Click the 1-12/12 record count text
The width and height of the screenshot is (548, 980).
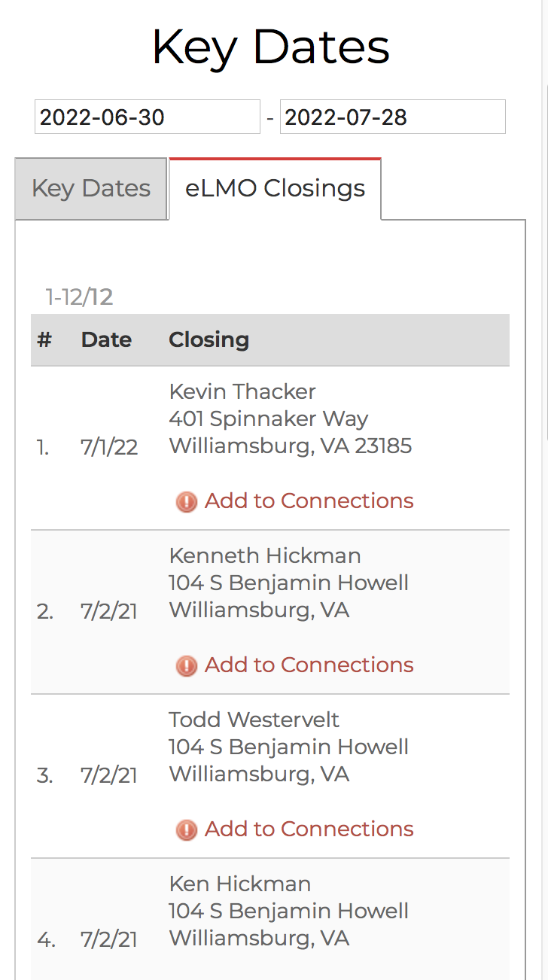(79, 297)
